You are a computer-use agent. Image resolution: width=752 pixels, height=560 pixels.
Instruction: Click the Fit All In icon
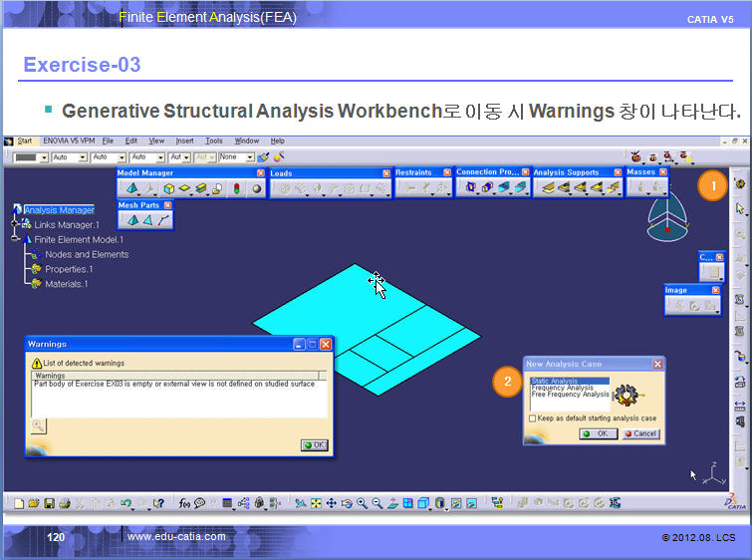click(316, 503)
